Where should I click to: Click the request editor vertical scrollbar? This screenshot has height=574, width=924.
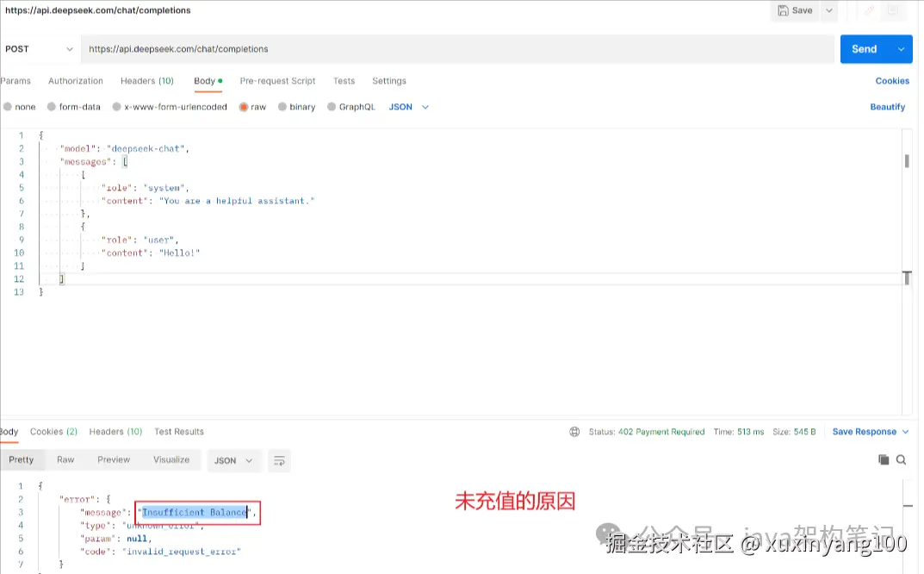[907, 160]
